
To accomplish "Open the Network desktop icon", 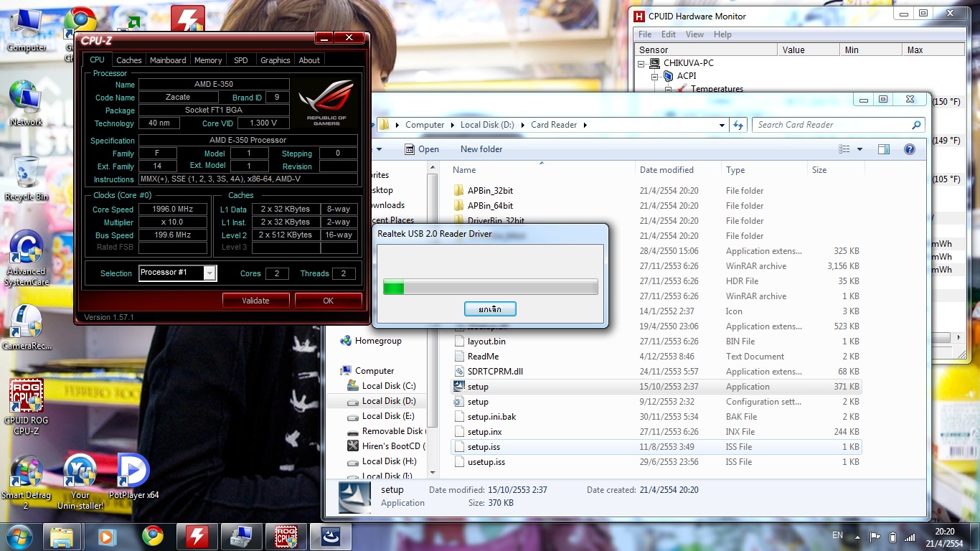I will click(x=26, y=103).
